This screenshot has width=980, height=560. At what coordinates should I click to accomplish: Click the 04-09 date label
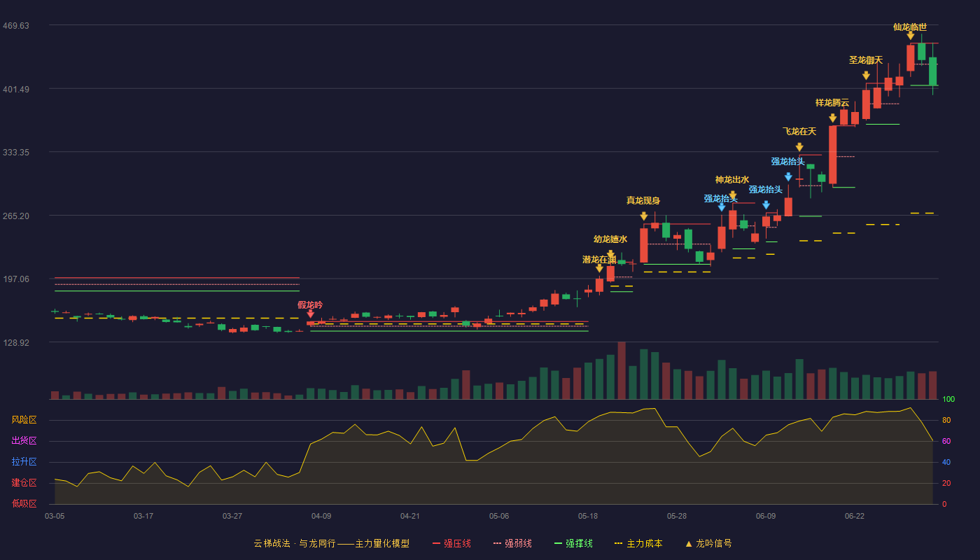click(x=321, y=516)
